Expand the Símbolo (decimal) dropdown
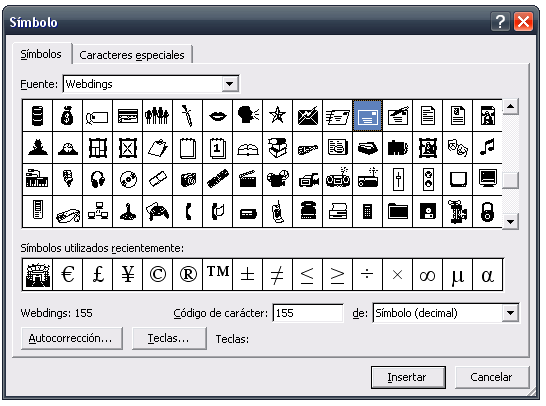Screen dimensions: 546x406 510,313
